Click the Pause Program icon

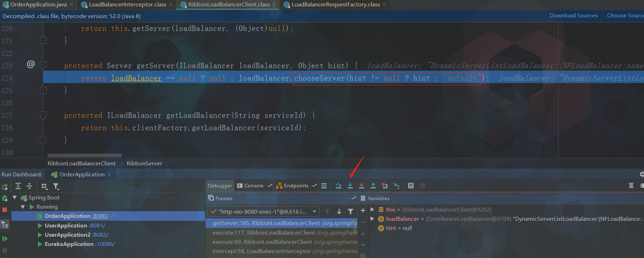(5, 250)
